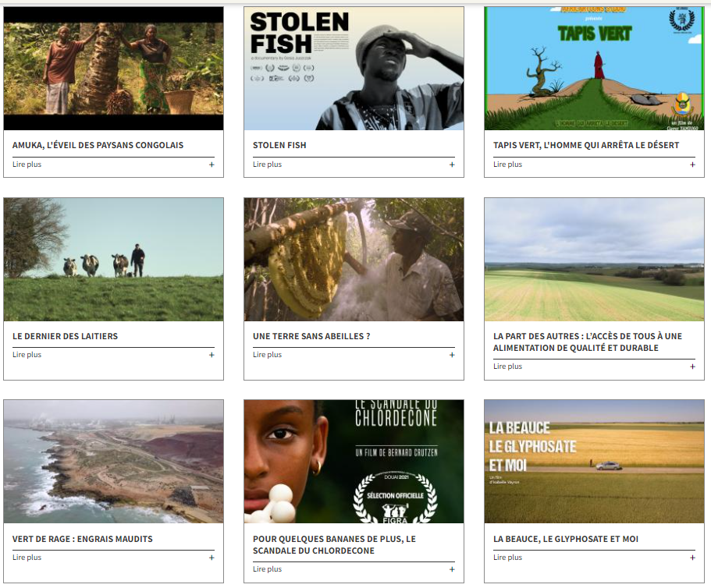Click 'Lire plus' under La Part des Autres

508,367
